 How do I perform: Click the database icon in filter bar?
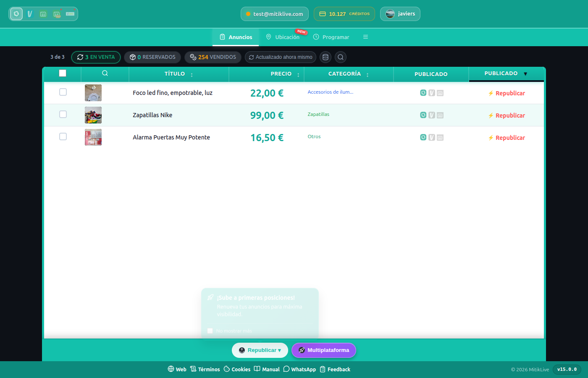point(325,57)
